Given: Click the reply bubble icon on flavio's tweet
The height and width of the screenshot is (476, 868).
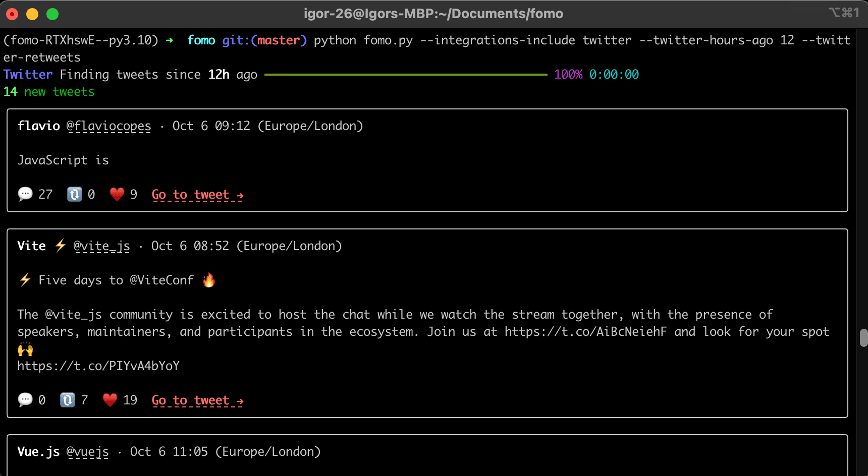Looking at the screenshot, I should 25,194.
